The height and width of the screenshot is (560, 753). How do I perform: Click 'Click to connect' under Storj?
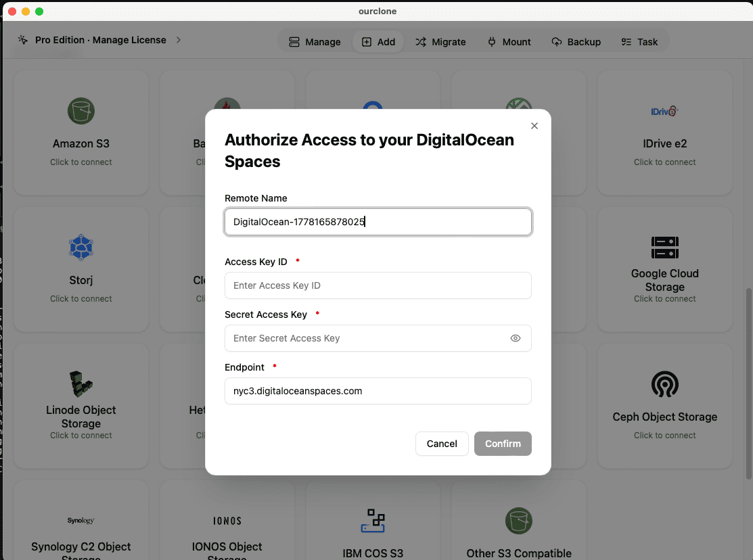[x=81, y=299]
